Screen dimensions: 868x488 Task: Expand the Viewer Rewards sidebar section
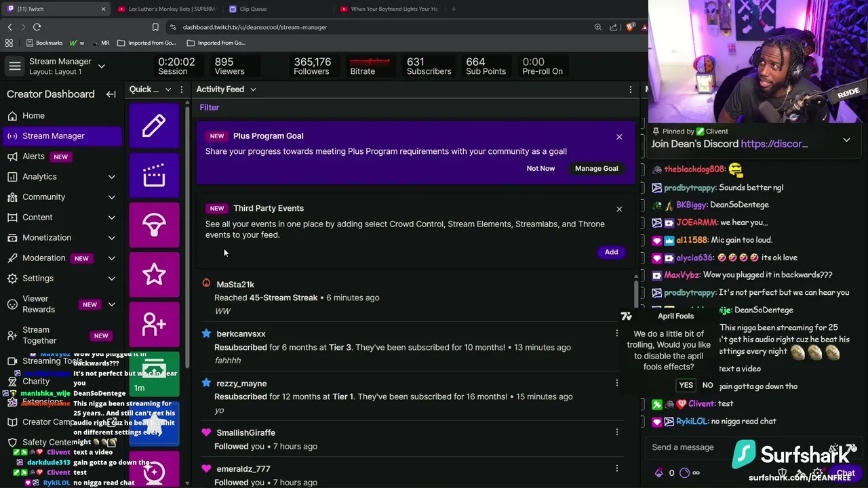click(x=111, y=304)
